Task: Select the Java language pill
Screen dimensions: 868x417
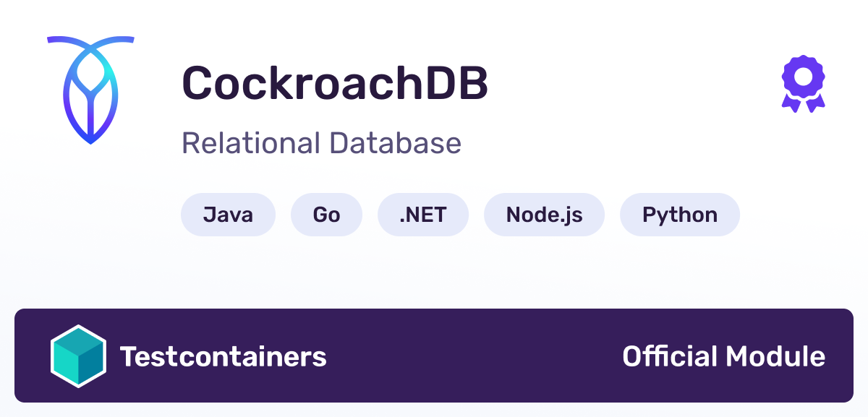Action: point(228,214)
